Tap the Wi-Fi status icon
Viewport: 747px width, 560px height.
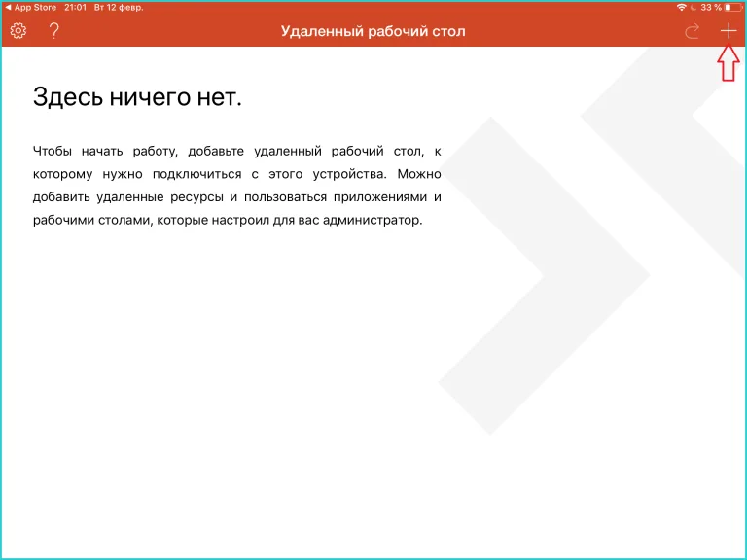pyautogui.click(x=682, y=7)
